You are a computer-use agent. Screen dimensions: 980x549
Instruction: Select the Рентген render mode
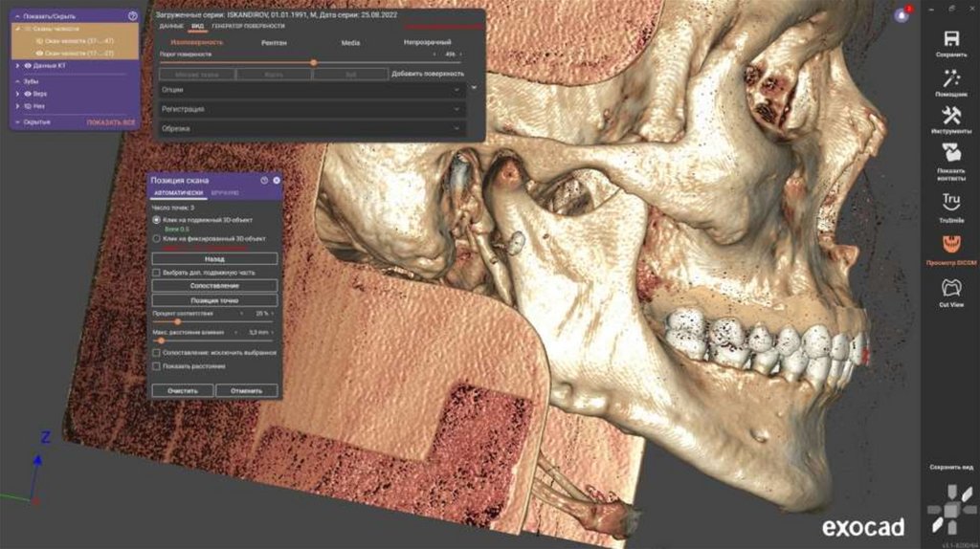(274, 43)
